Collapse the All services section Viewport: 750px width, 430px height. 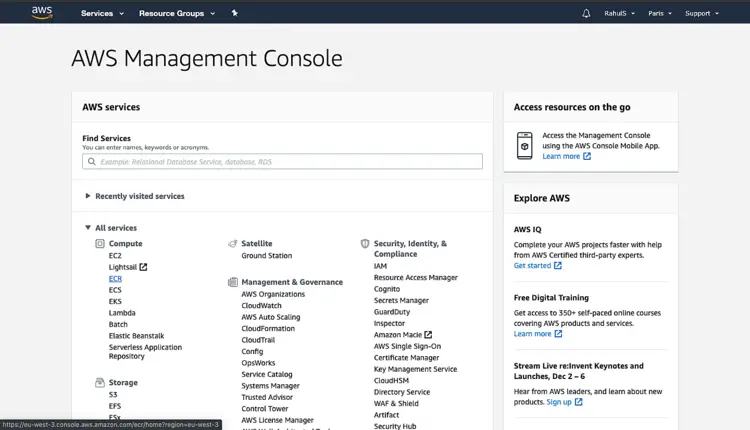(x=111, y=228)
